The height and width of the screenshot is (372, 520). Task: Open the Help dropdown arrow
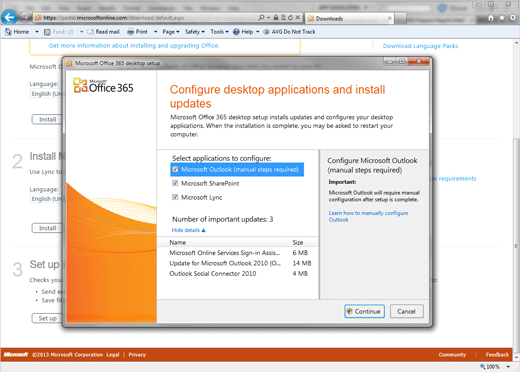point(257,32)
